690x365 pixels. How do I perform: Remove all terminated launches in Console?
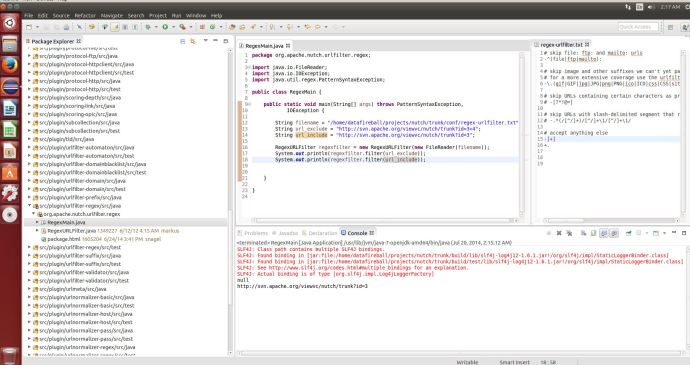pyautogui.click(x=569, y=233)
